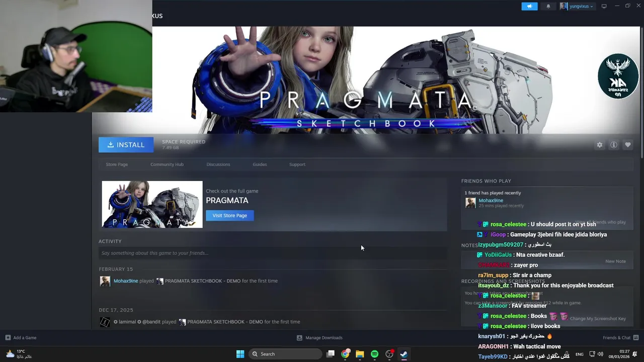Click Add a Game plus icon
644x362 pixels.
(8, 338)
